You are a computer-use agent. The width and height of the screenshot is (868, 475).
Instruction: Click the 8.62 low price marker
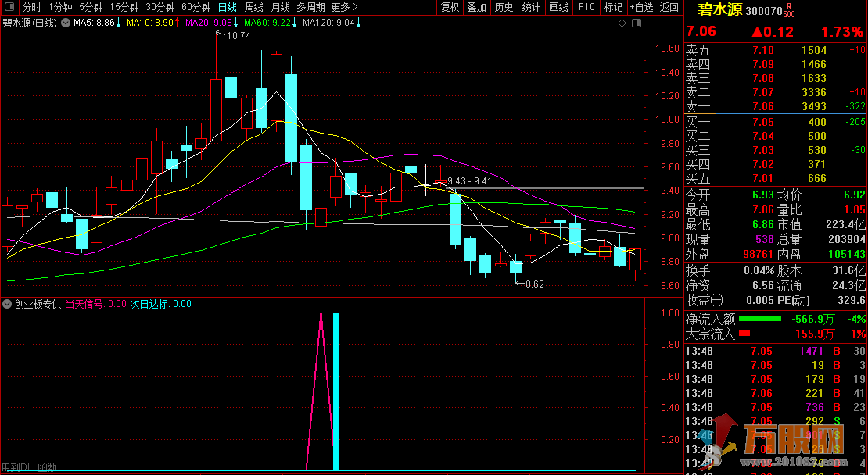(534, 284)
